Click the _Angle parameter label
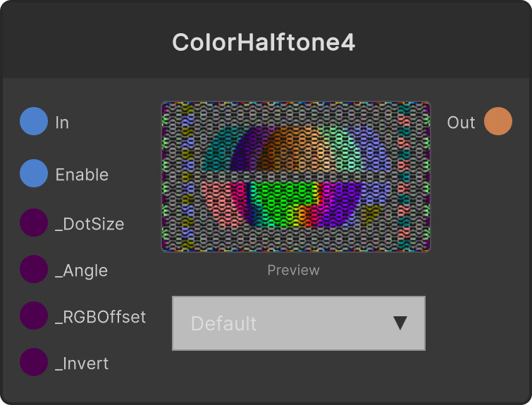Viewport: 532px width, 405px height. (x=82, y=271)
